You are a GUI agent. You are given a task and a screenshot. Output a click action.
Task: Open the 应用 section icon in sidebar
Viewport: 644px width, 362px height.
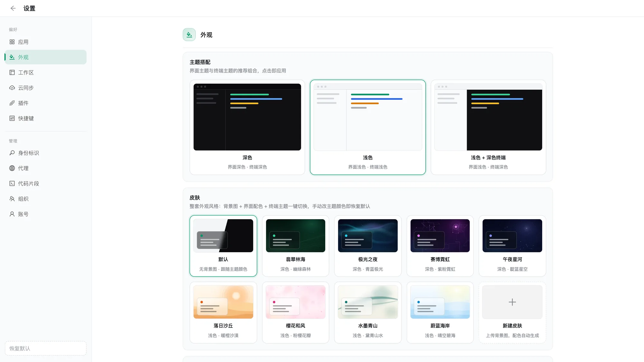pos(12,42)
